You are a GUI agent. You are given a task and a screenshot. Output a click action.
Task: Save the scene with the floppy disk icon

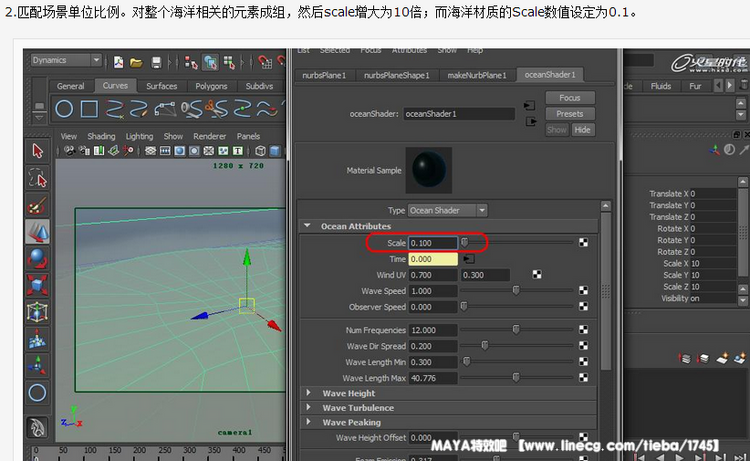tap(156, 62)
